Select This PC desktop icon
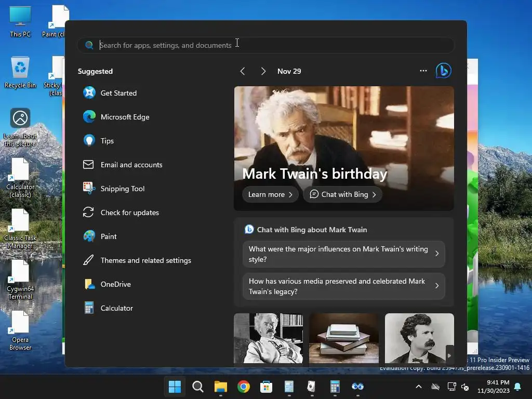532x399 pixels. [x=20, y=21]
